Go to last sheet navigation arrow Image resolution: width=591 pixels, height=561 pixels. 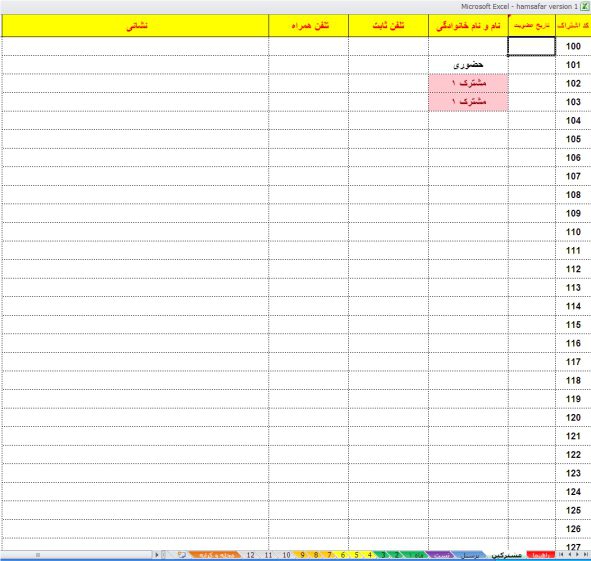point(586,555)
